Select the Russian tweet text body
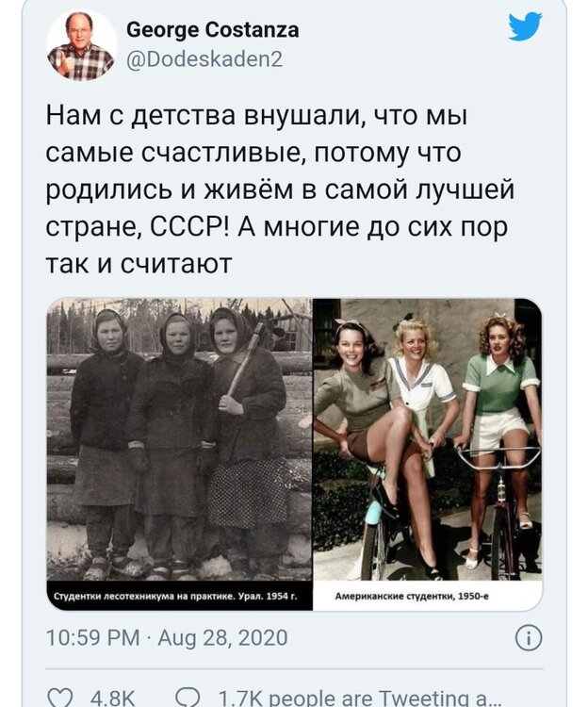The height and width of the screenshot is (707, 588). point(280,189)
